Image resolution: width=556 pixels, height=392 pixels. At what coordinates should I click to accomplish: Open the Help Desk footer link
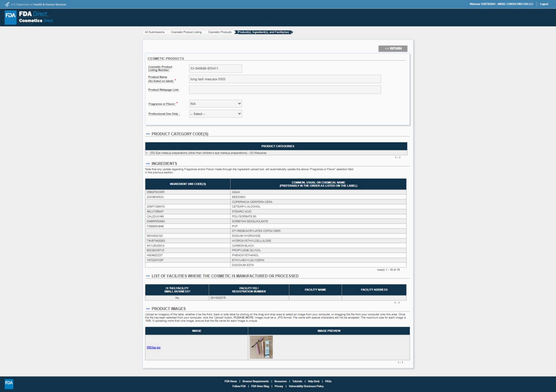click(x=313, y=381)
